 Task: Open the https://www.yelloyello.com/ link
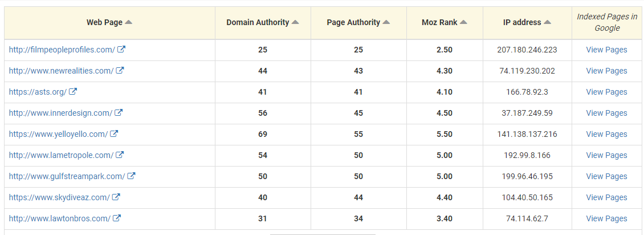58,134
